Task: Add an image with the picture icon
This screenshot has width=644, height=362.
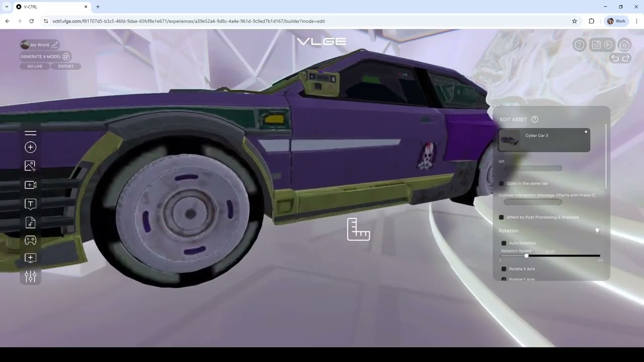Action: click(x=30, y=166)
